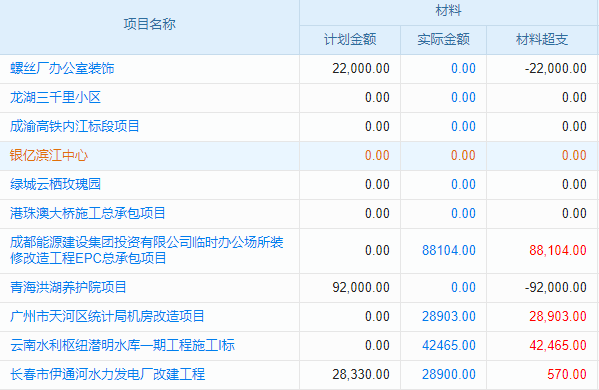Click actual amount 0.00 for 绿城云栖玫瑰园
Screen dimensions: 599x390
coord(463,184)
